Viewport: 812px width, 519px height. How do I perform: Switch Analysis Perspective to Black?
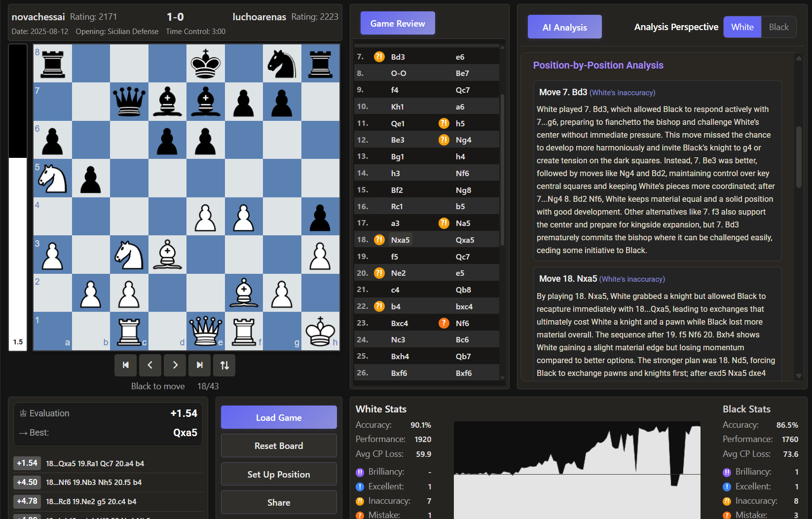pyautogui.click(x=778, y=27)
